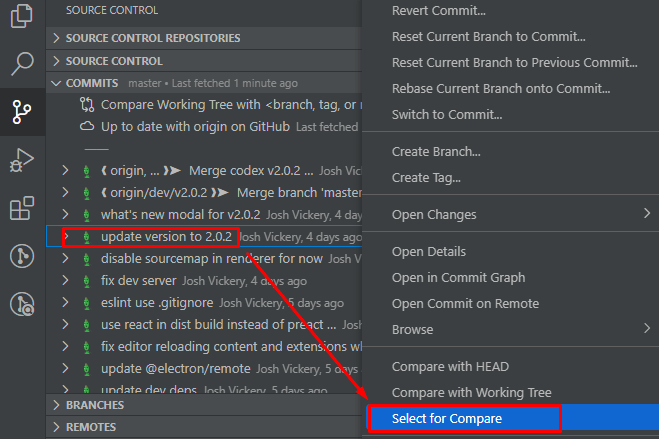Expand the 'Merge codex v2.0.2' commit
659x439 pixels.
tap(65, 170)
